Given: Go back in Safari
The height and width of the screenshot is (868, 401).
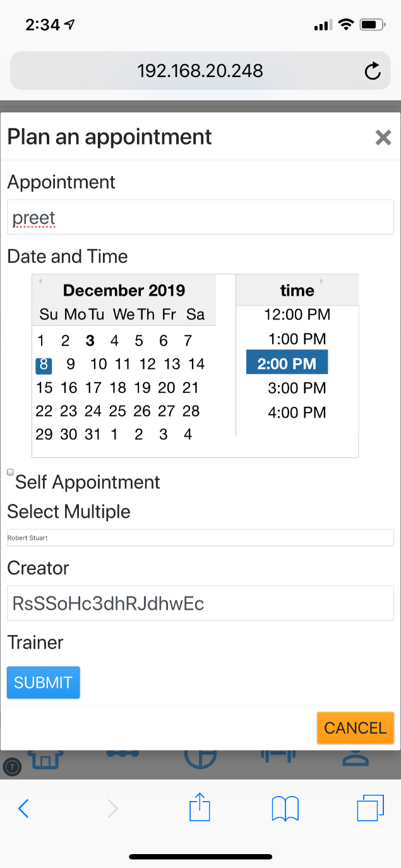Looking at the screenshot, I should click(x=23, y=808).
